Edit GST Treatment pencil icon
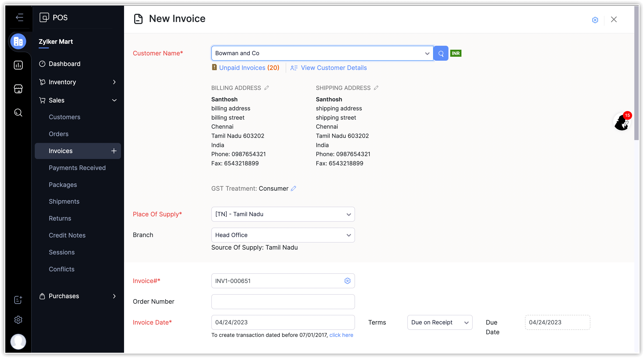 coord(293,188)
